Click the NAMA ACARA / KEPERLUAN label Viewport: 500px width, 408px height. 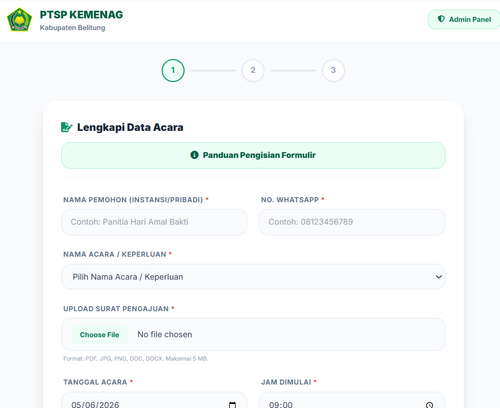(115, 254)
